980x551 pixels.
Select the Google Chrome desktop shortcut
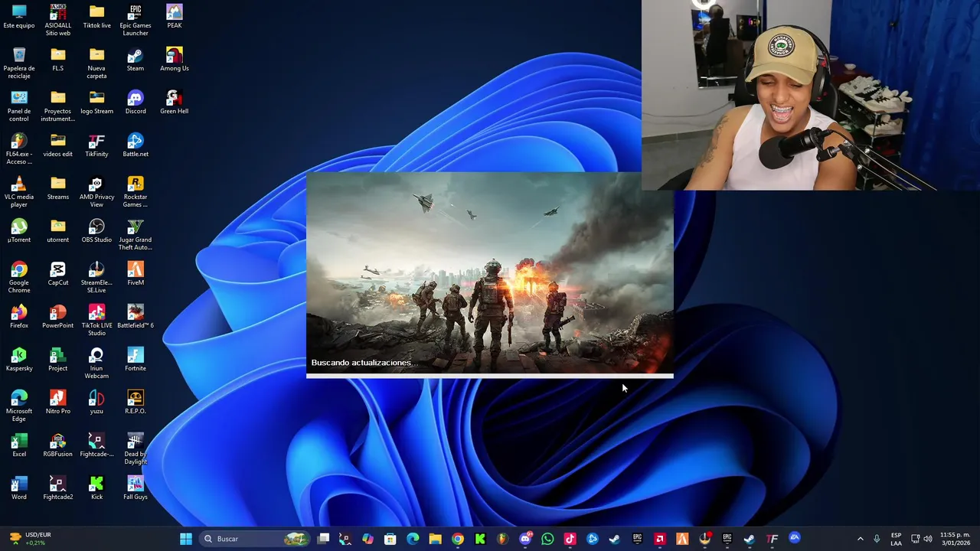coord(19,278)
